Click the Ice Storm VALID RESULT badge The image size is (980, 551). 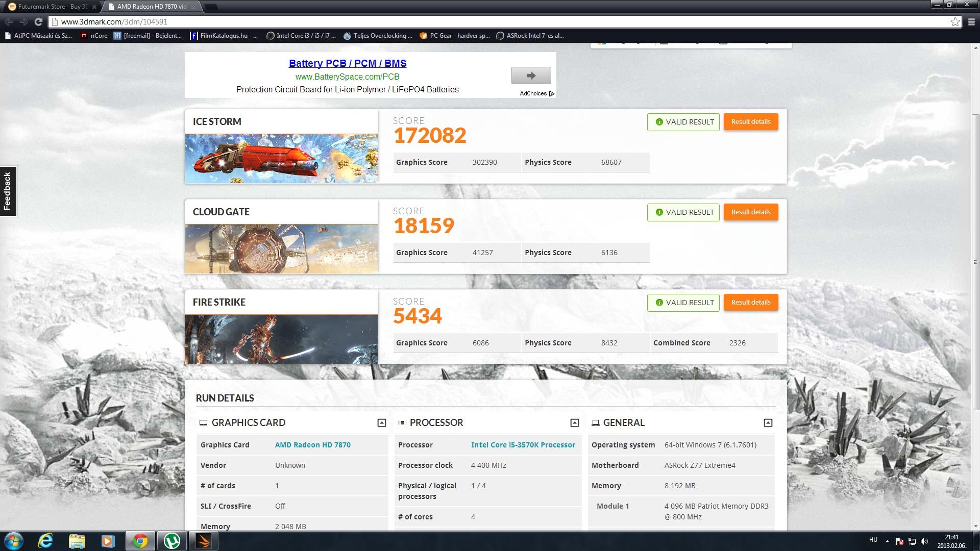pos(683,122)
